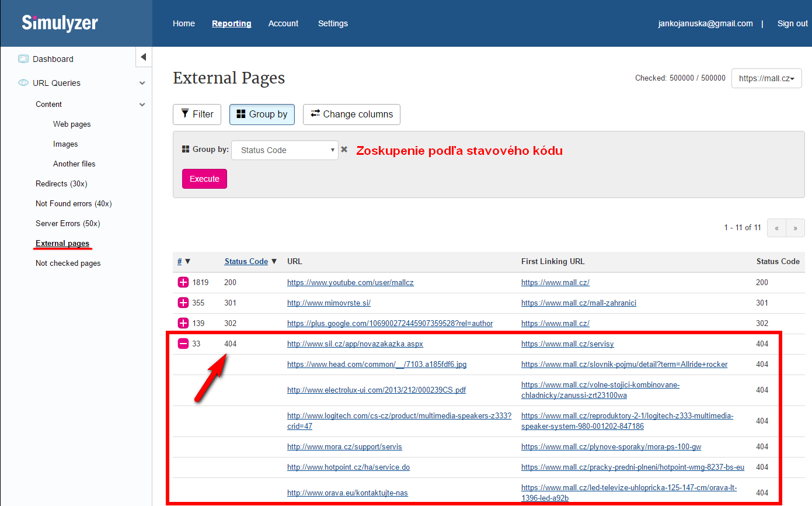The height and width of the screenshot is (506, 812).
Task: Remove grouping with the X icon
Action: (x=344, y=150)
